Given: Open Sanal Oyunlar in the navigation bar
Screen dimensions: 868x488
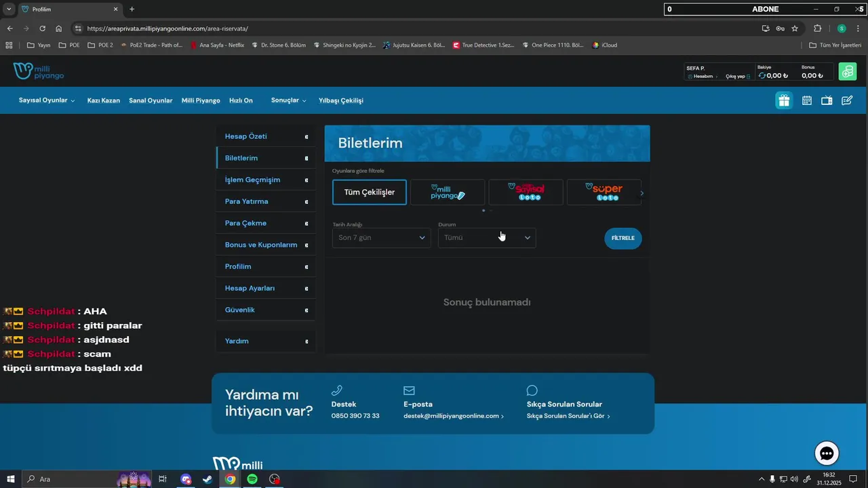Looking at the screenshot, I should point(151,100).
